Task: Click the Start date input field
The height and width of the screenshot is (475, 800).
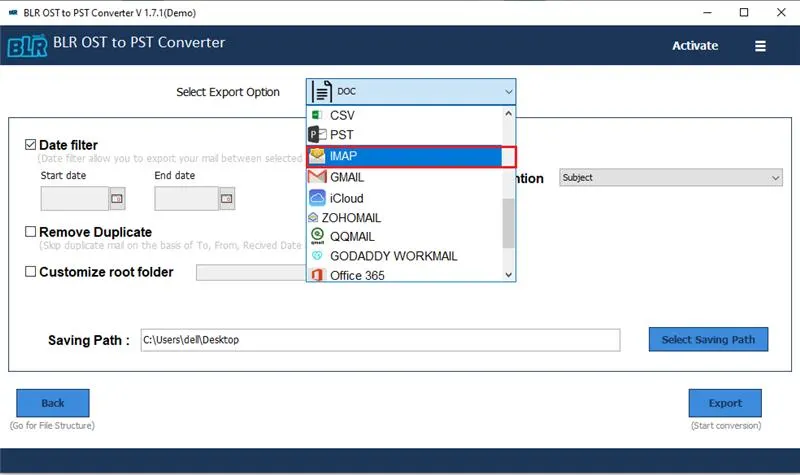Action: point(75,198)
